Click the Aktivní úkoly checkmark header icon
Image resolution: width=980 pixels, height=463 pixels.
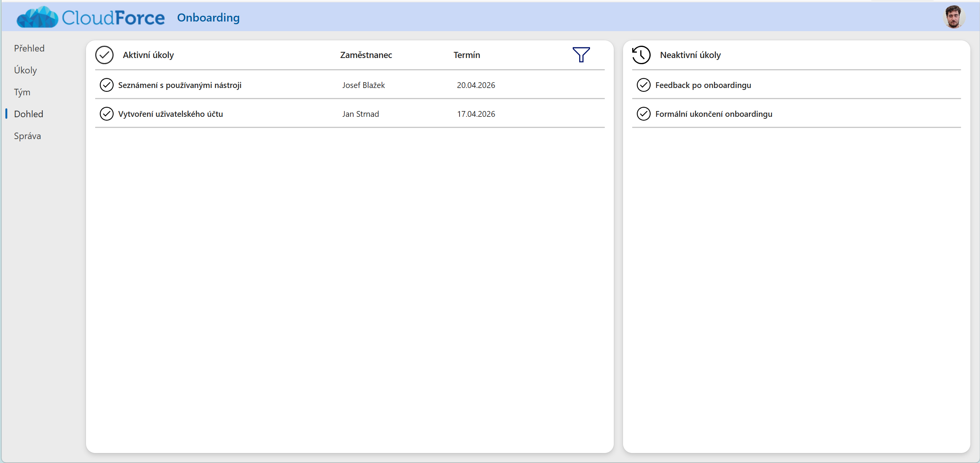pos(104,55)
